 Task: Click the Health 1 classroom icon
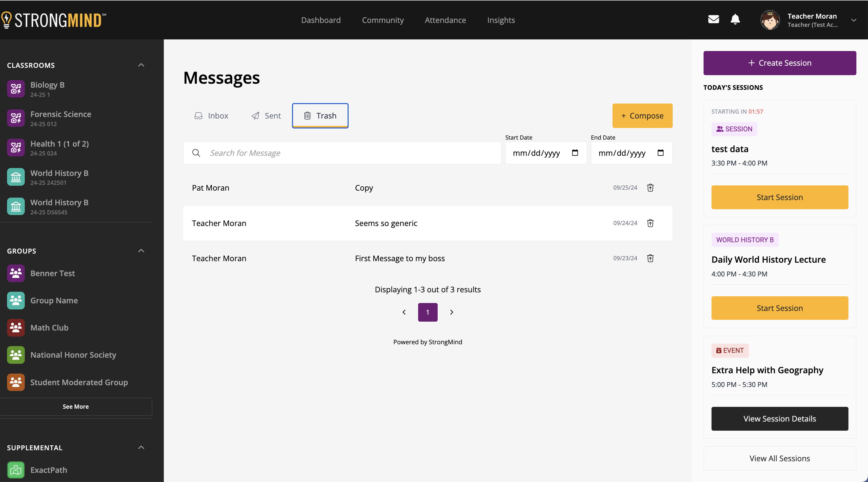point(16,147)
